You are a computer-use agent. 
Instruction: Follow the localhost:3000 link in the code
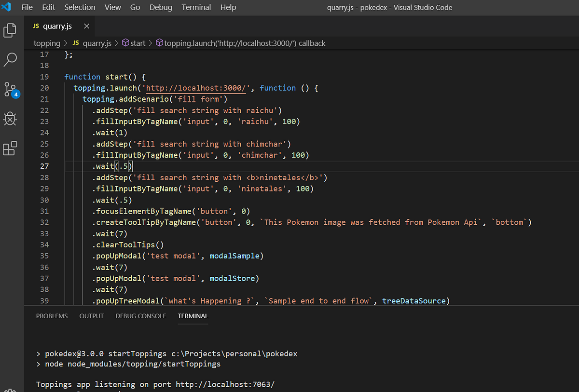click(x=195, y=88)
